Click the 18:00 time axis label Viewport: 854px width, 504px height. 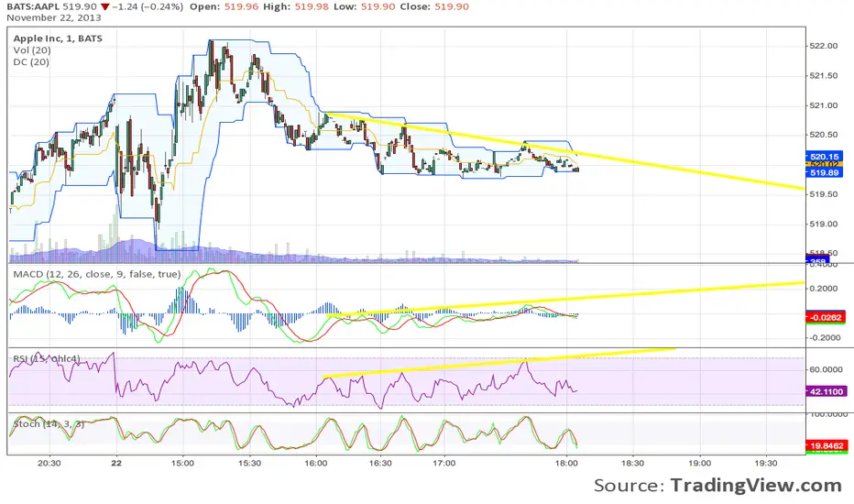pos(566,463)
